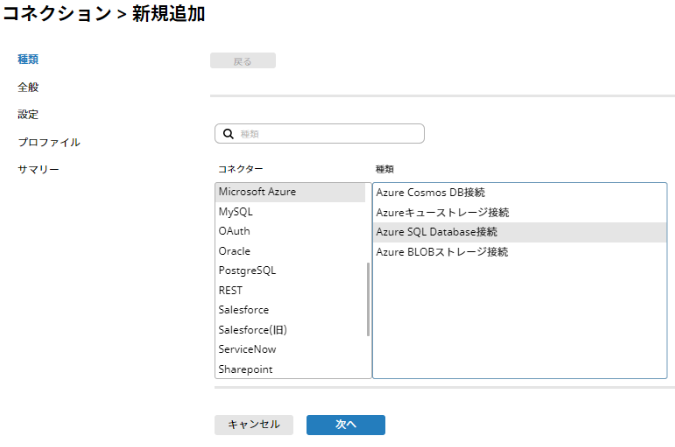This screenshot has width=675, height=447.
Task: Choose Azure SQL Database接続 type
Action: [520, 232]
